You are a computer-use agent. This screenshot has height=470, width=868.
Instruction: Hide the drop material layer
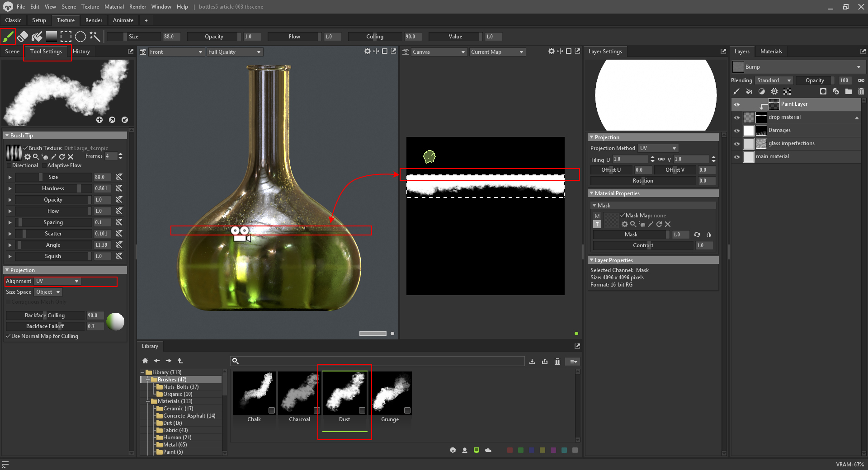[737, 117]
